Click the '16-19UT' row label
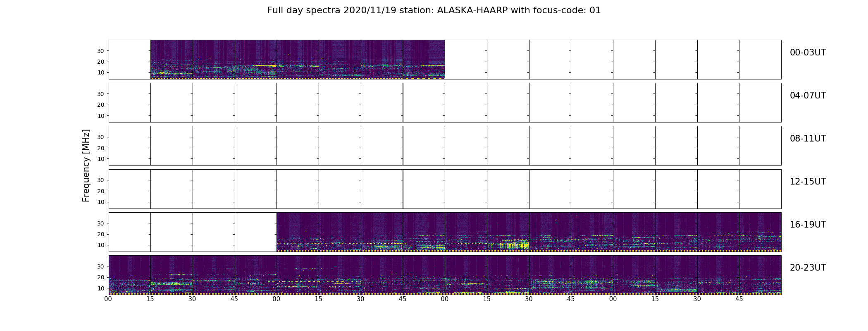The image size is (868, 331). click(x=808, y=225)
